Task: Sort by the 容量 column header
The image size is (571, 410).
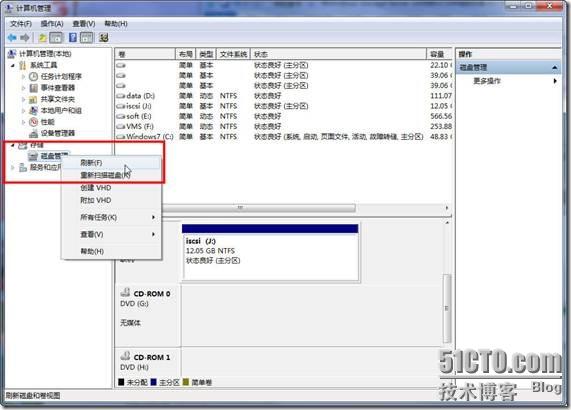Action: pos(439,54)
